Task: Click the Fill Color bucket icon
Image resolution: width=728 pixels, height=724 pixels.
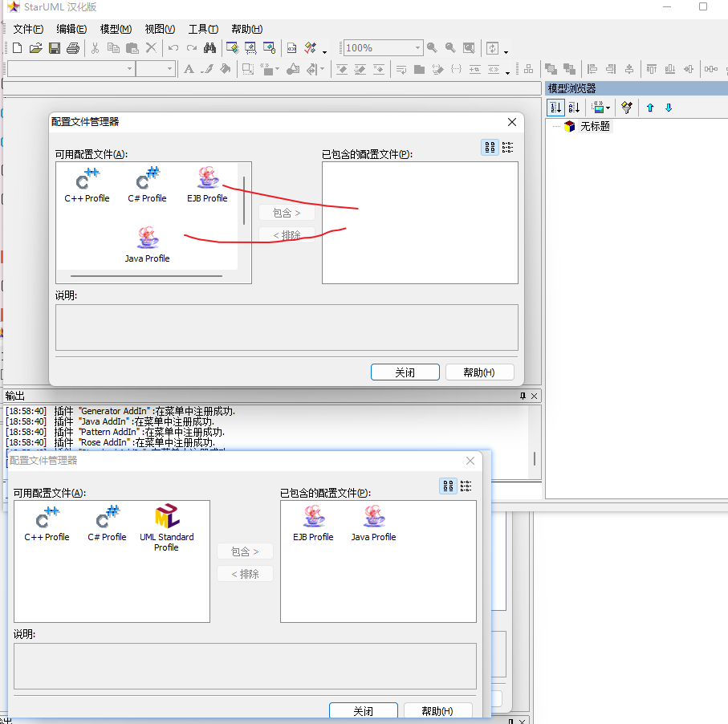Action: (x=226, y=69)
